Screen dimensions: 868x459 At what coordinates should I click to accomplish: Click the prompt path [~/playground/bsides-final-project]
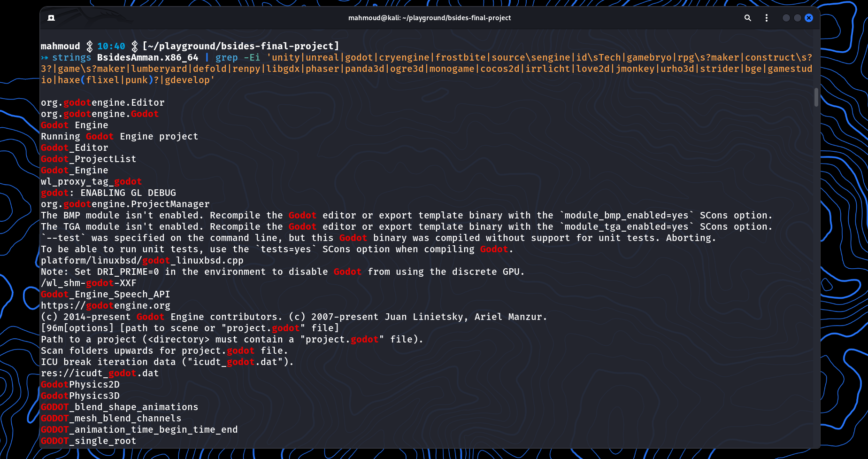click(x=241, y=46)
